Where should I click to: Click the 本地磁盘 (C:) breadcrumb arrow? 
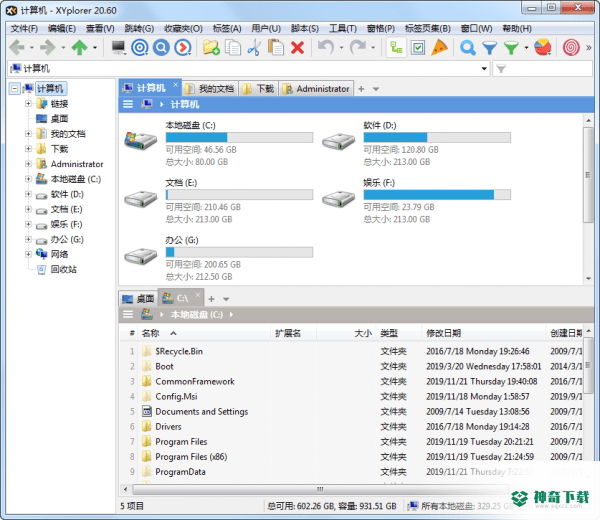(x=231, y=315)
